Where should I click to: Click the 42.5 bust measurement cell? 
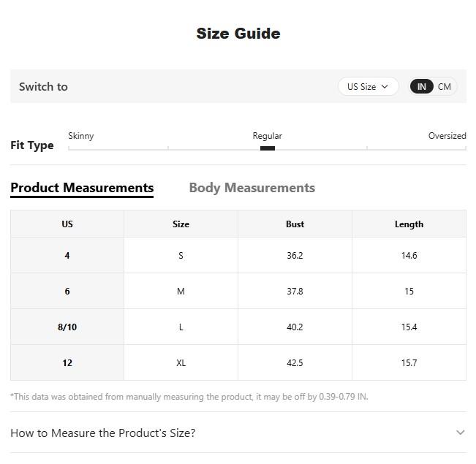click(295, 363)
